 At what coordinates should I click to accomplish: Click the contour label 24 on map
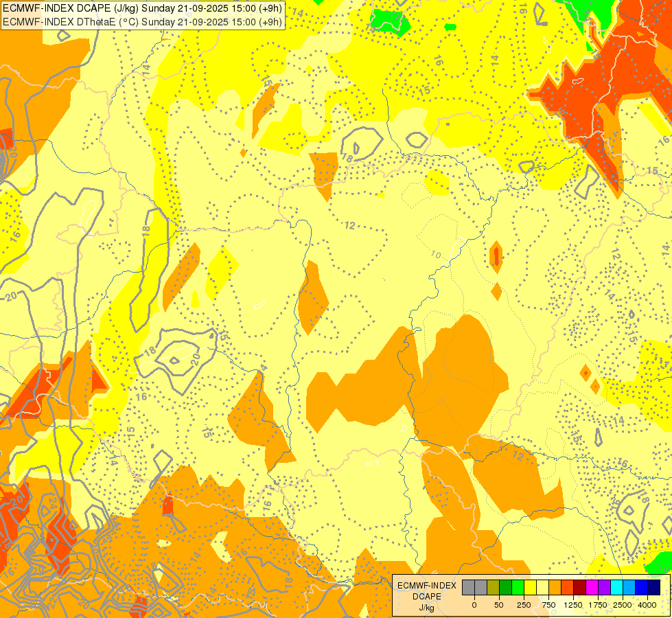pos(53,502)
